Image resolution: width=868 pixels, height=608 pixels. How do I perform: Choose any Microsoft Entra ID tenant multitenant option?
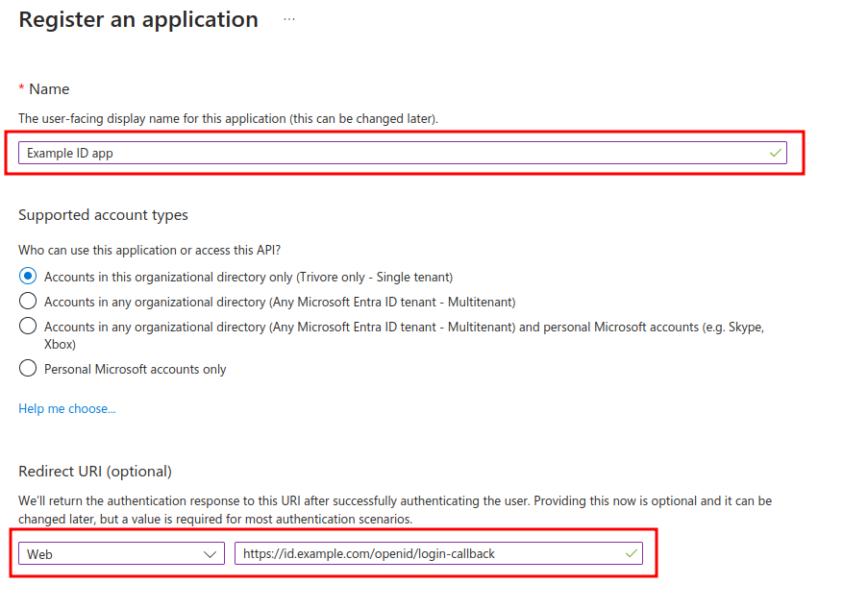pyautogui.click(x=28, y=301)
